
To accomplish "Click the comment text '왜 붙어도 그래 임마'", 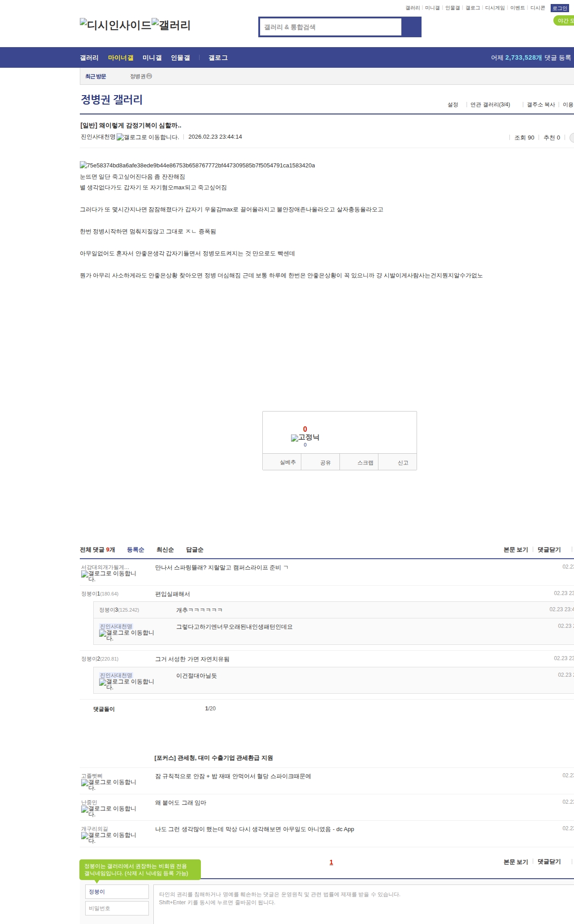I will [181, 803].
